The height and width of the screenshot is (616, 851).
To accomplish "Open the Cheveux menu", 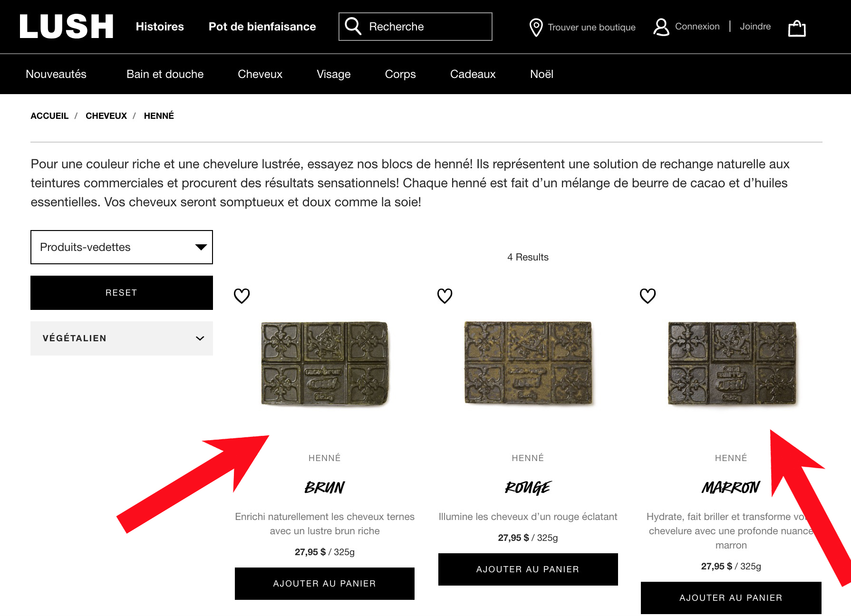I will [260, 74].
